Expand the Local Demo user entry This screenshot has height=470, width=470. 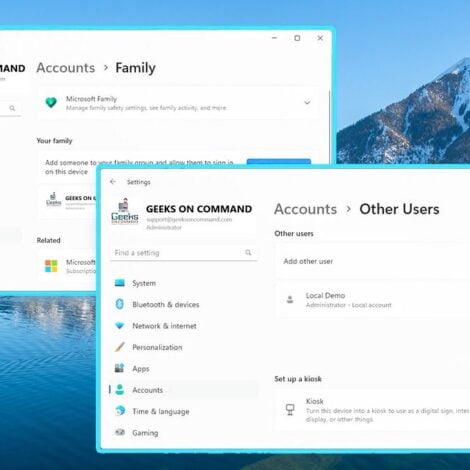[373, 300]
